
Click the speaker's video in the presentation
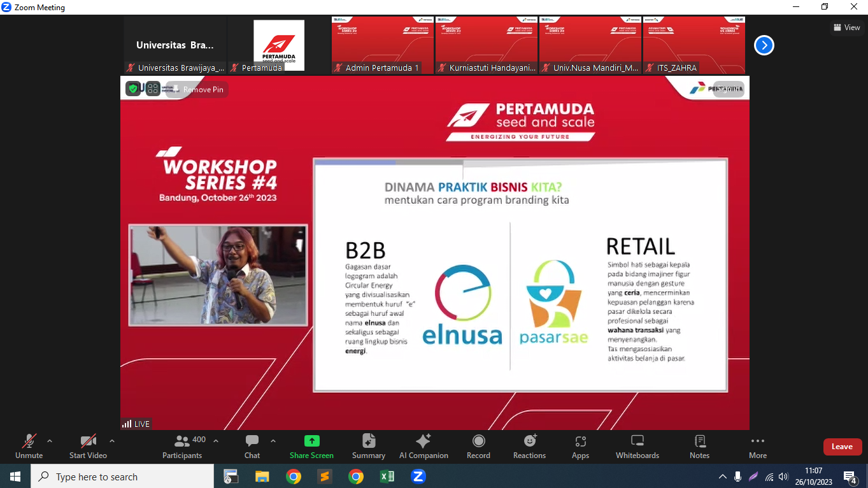point(218,275)
